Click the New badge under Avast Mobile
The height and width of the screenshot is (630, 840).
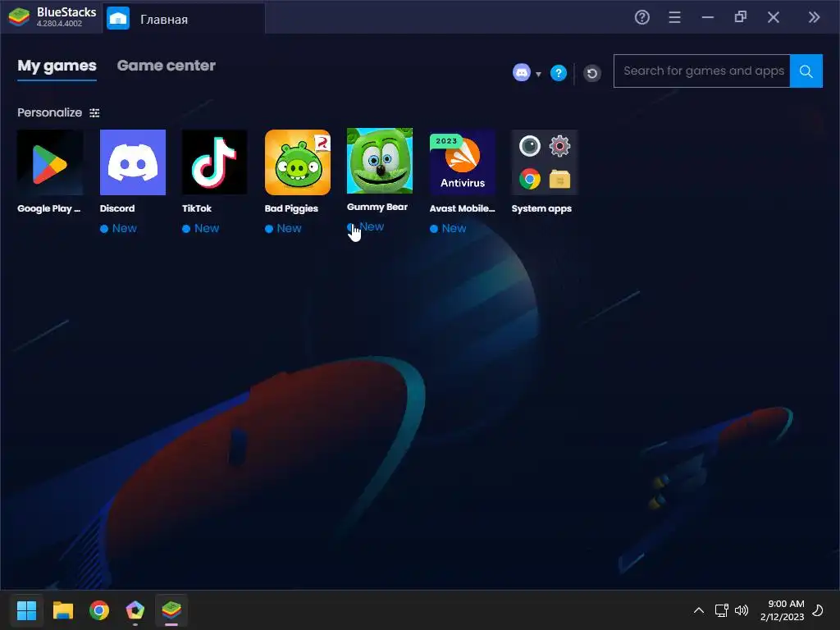pyautogui.click(x=449, y=228)
